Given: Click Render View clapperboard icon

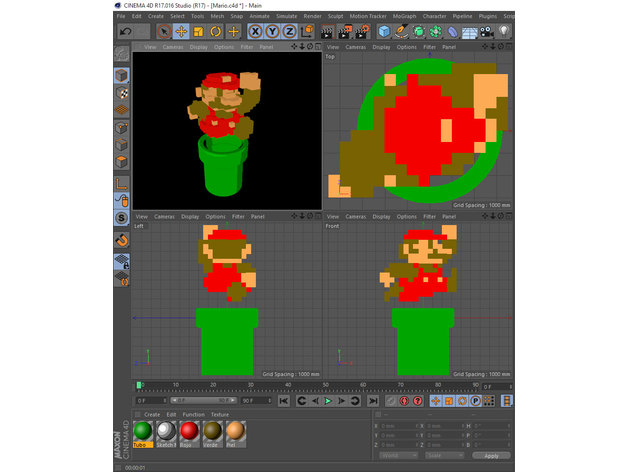Looking at the screenshot, I should pos(328,32).
